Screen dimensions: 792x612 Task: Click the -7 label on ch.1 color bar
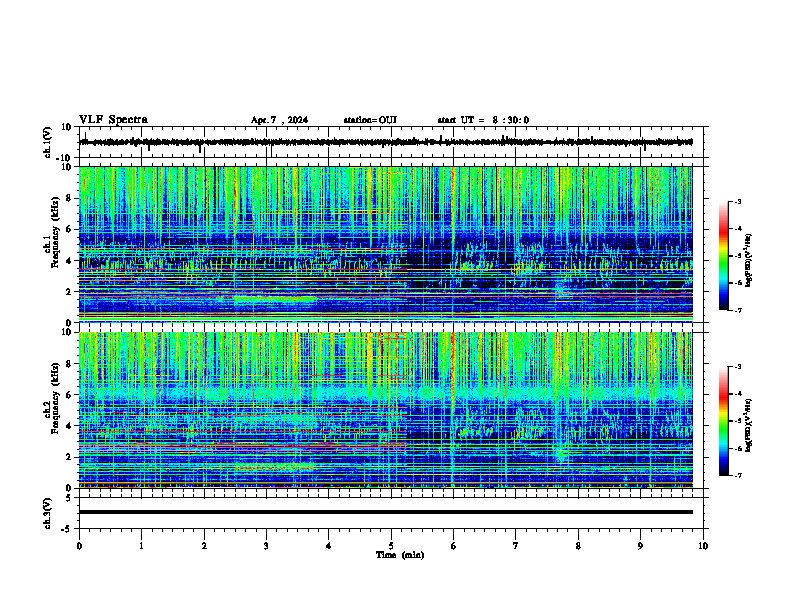pyautogui.click(x=738, y=310)
